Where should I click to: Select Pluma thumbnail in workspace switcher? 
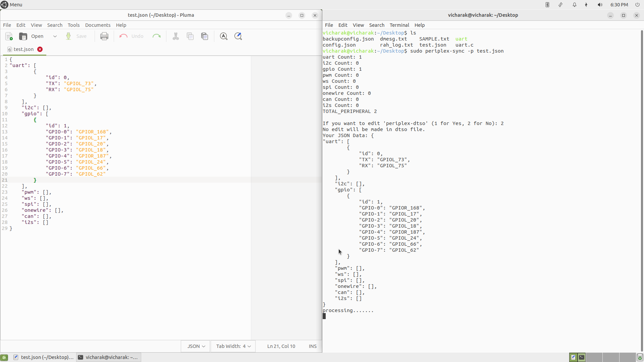click(x=573, y=357)
